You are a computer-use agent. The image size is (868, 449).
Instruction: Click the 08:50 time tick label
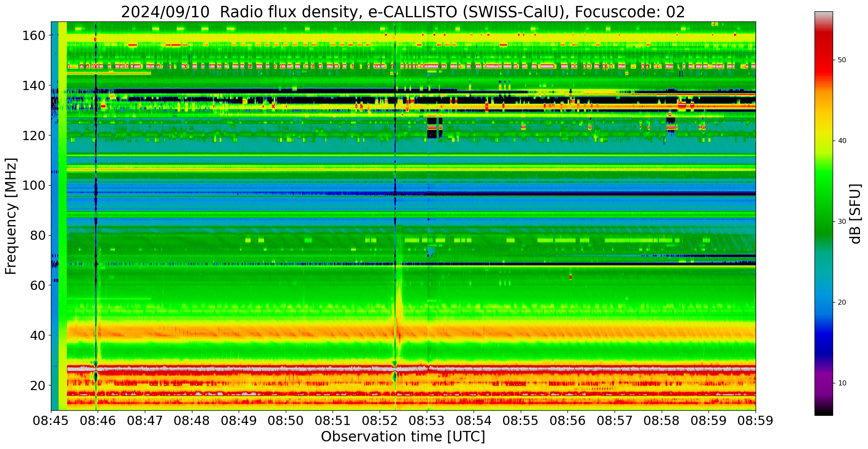(286, 421)
